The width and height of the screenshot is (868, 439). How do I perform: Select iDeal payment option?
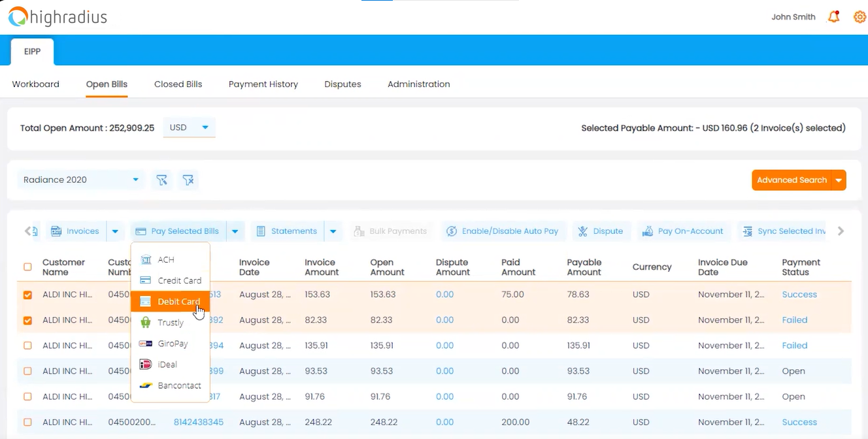tap(170, 364)
